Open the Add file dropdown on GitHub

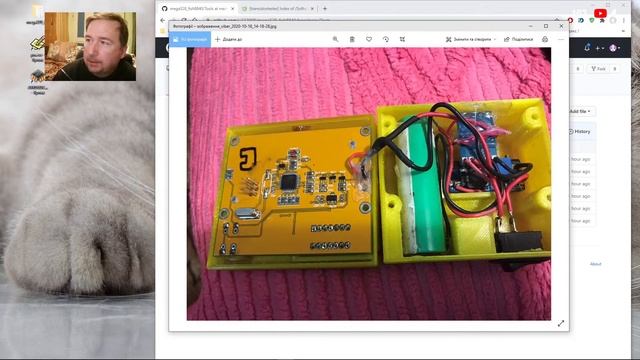coord(580,111)
